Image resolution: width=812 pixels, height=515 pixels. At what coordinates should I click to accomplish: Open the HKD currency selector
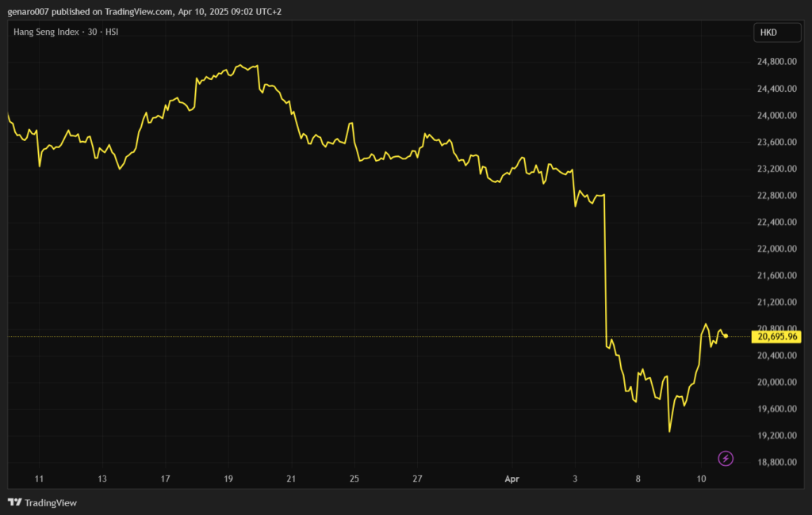click(x=768, y=32)
